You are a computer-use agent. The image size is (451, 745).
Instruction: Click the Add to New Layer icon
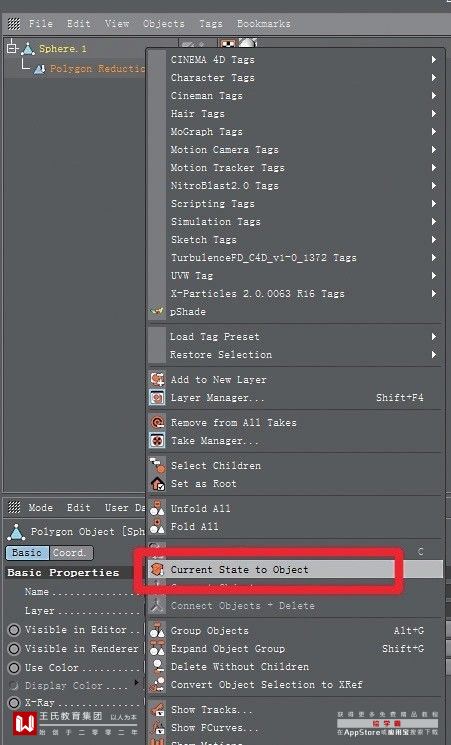pyautogui.click(x=157, y=379)
